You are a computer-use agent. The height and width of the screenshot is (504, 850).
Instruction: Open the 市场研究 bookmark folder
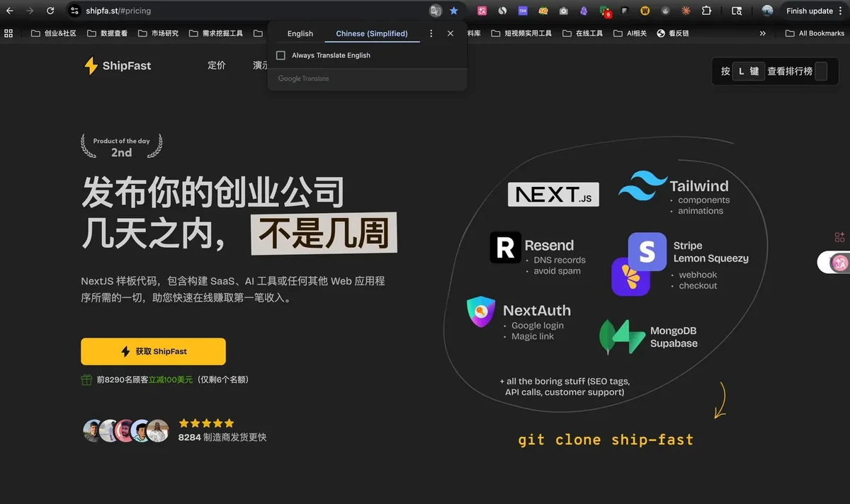[158, 33]
